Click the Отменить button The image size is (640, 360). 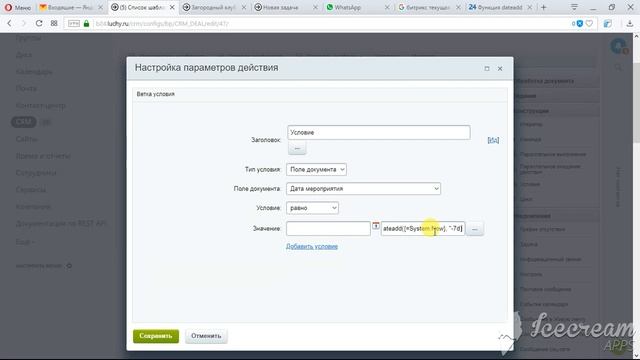point(206,336)
